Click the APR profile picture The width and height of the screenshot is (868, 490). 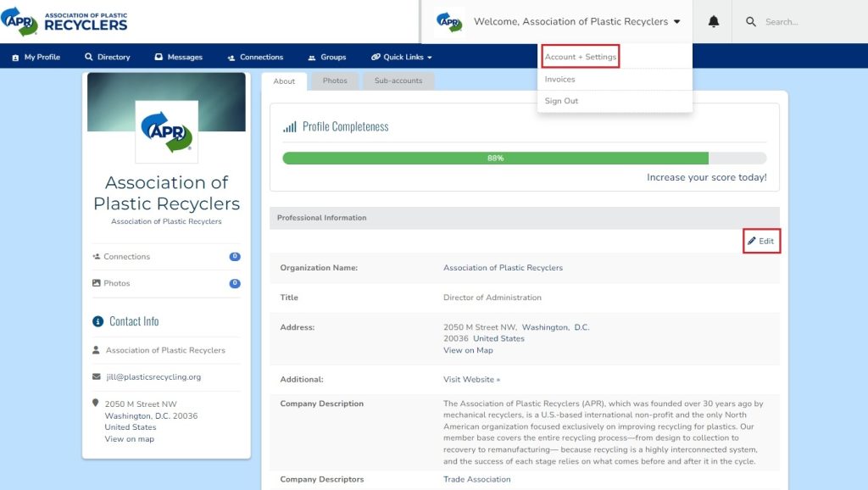coord(167,131)
